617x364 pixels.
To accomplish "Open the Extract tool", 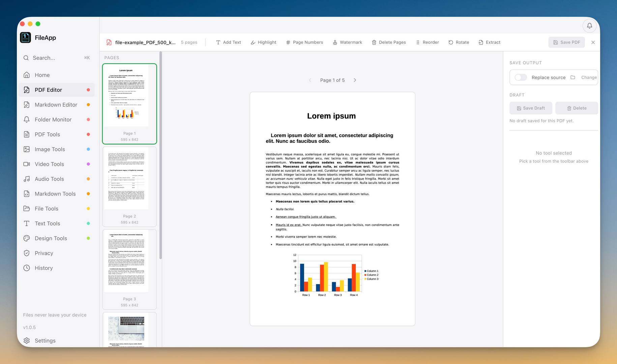I will click(489, 42).
